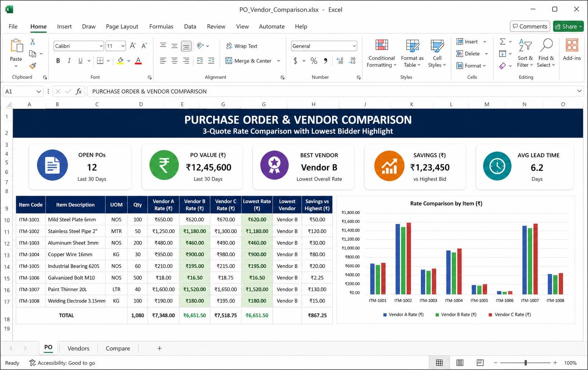This screenshot has width=588, height=370.
Task: Open the font size 11 dropdown
Action: pos(123,46)
